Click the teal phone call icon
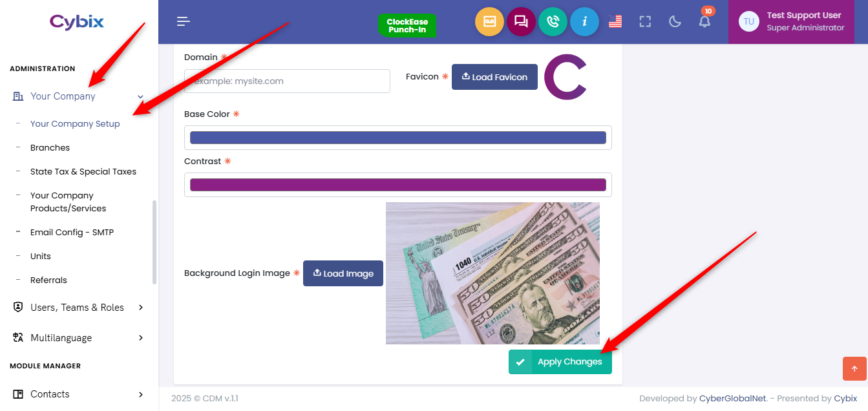 553,21
